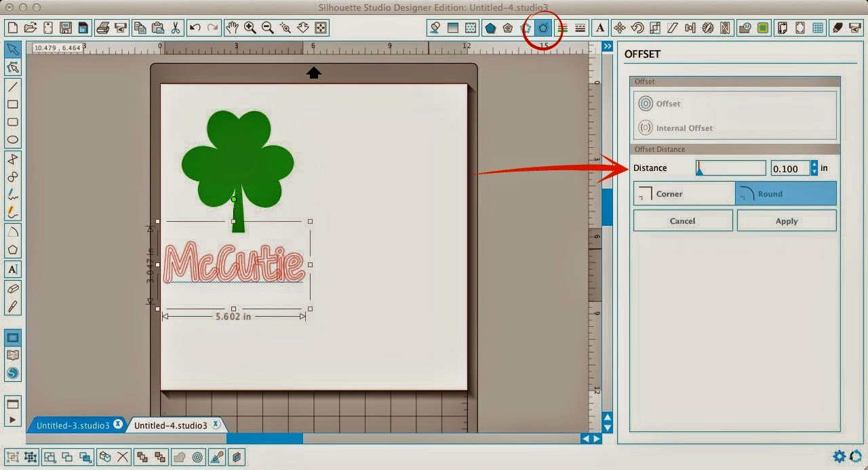Open the Rotate options panel
The width and height of the screenshot is (868, 470).
pyautogui.click(x=638, y=28)
